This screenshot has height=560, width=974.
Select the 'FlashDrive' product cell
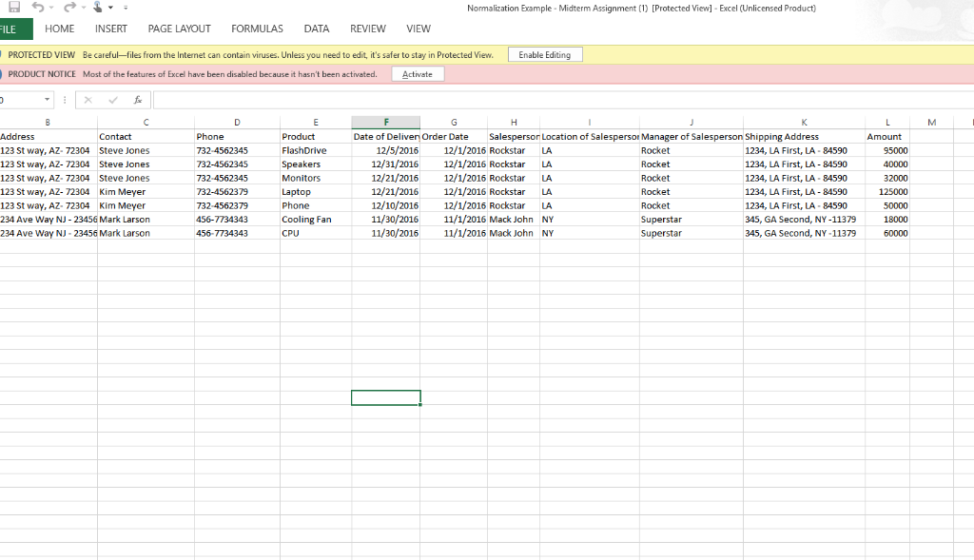316,150
